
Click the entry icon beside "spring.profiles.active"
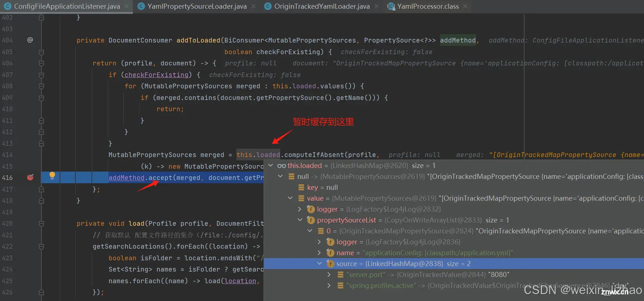point(340,285)
